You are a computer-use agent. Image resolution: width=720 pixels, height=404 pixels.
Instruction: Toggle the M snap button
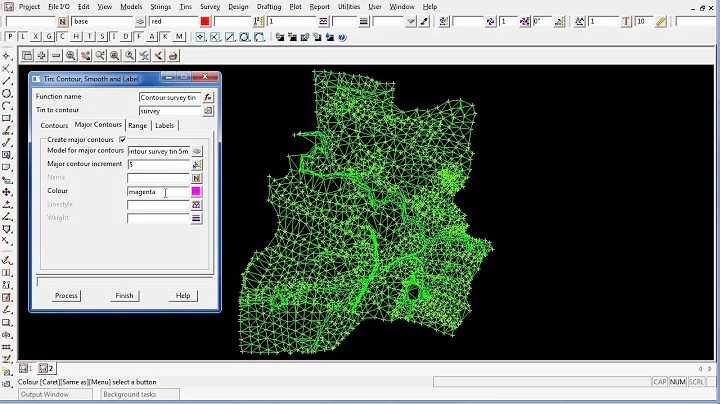coord(179,37)
